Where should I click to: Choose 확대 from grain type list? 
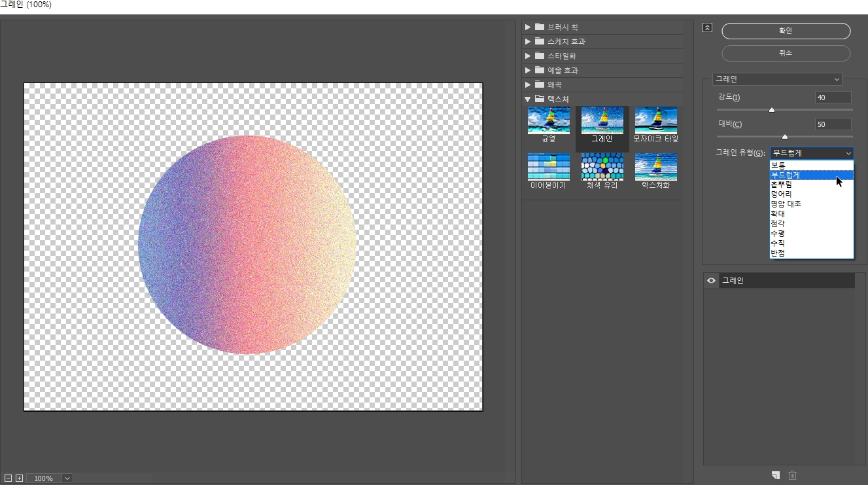[x=812, y=213]
